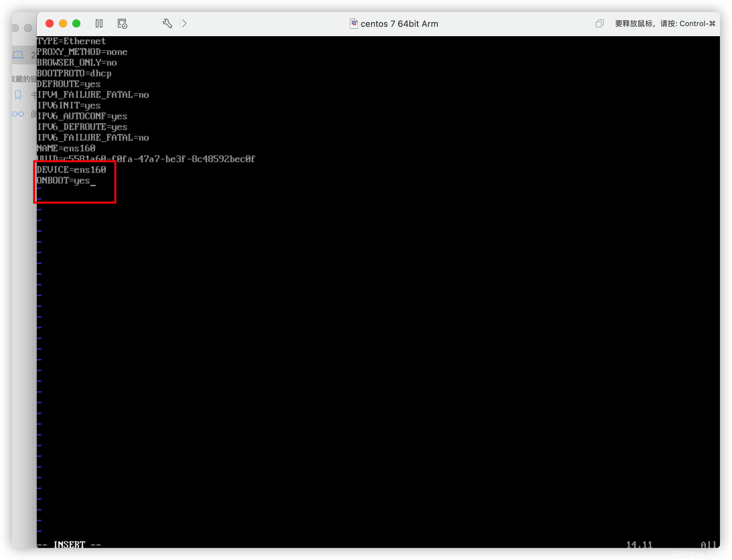Click the 'centos 7 64bit Arm' window title
This screenshot has height=560, width=732.
(x=399, y=24)
